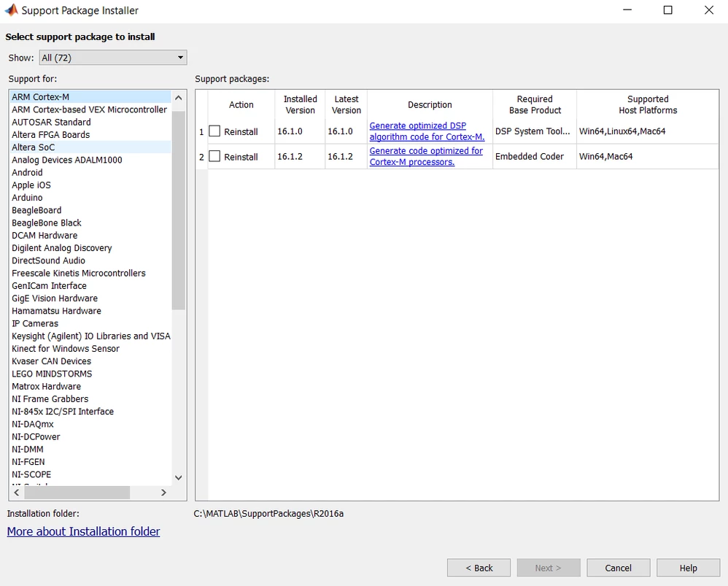The image size is (728, 586).
Task: Select LEGO MINDSTORMS
Action: pyautogui.click(x=90, y=374)
